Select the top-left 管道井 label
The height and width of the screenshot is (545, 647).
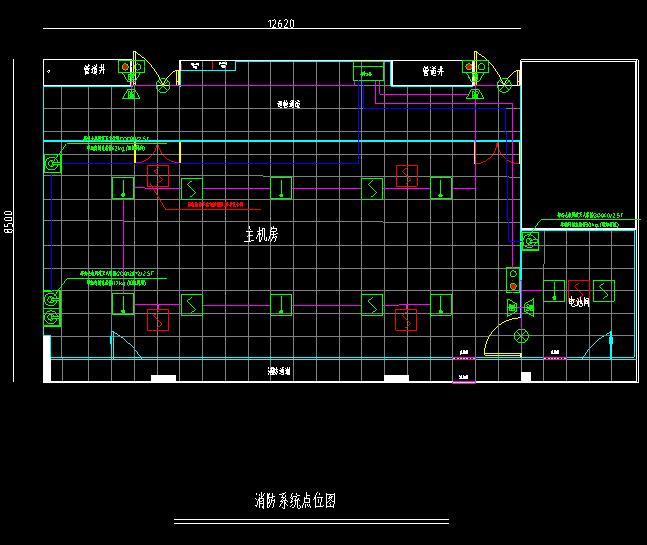[96, 72]
